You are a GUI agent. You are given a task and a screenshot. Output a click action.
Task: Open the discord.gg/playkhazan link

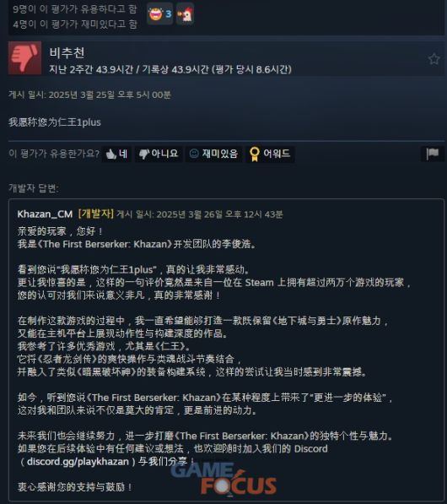[78, 462]
